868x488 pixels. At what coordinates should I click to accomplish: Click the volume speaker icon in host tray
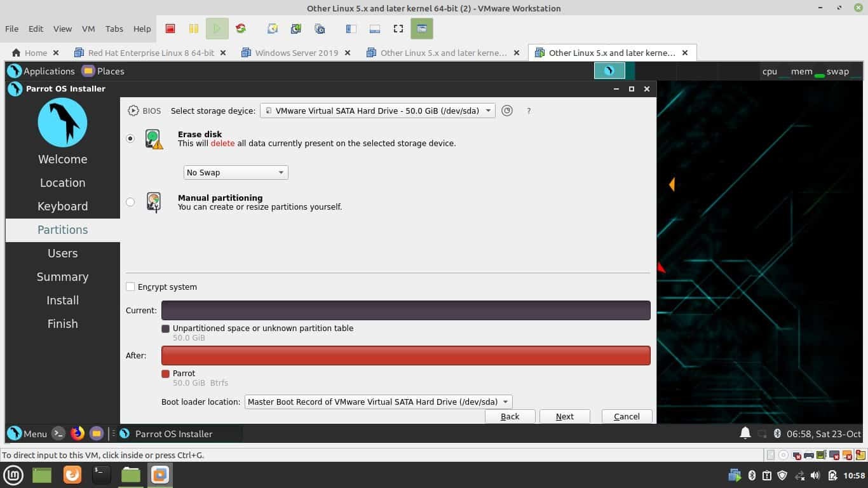tap(815, 475)
